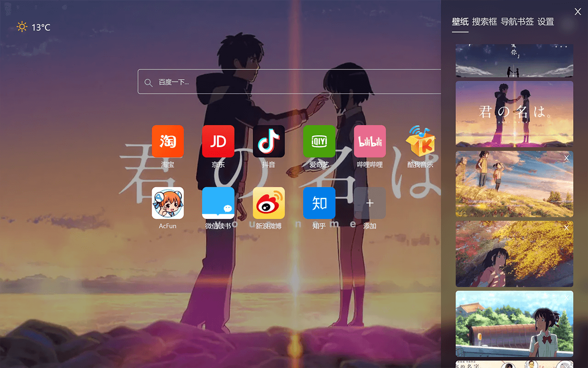The width and height of the screenshot is (588, 368).
Task: Click the 13°C temperature reading
Action: tap(41, 28)
